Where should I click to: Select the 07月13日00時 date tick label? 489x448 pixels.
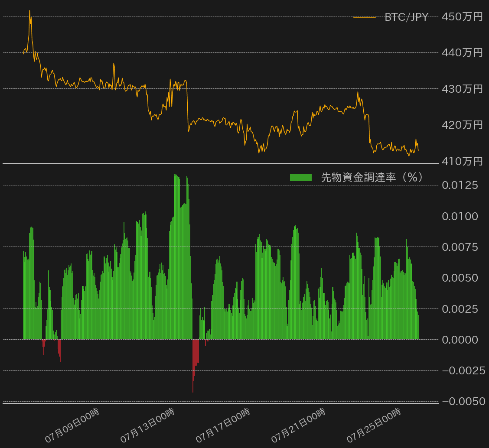tap(148, 425)
